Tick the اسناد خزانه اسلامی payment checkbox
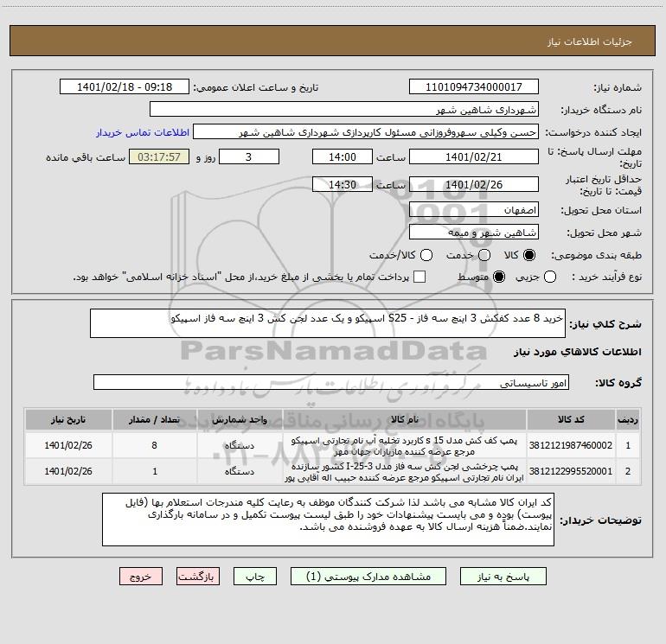 (419, 277)
